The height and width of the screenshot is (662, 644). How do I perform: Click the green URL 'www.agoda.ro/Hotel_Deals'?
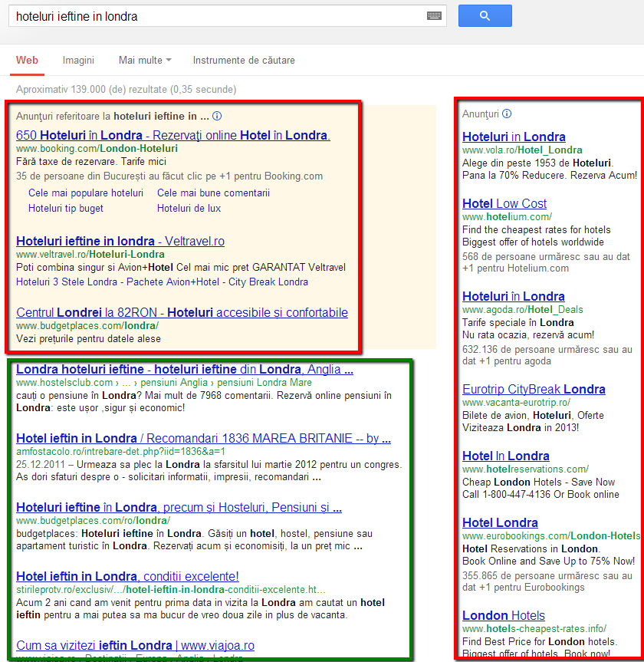[523, 309]
